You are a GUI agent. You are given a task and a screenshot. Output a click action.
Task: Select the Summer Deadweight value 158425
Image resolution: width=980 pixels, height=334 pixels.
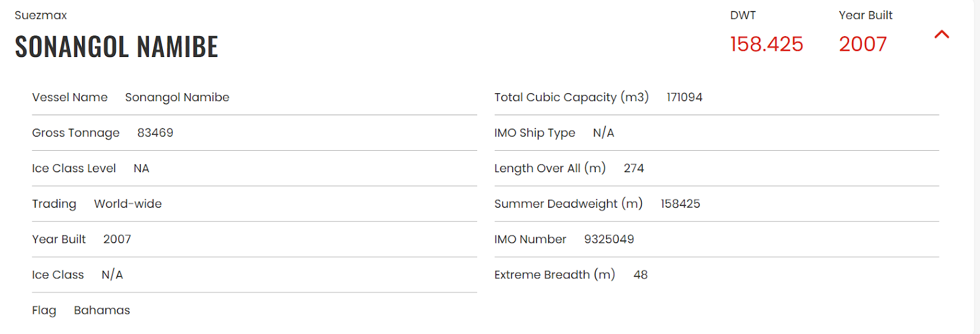680,204
